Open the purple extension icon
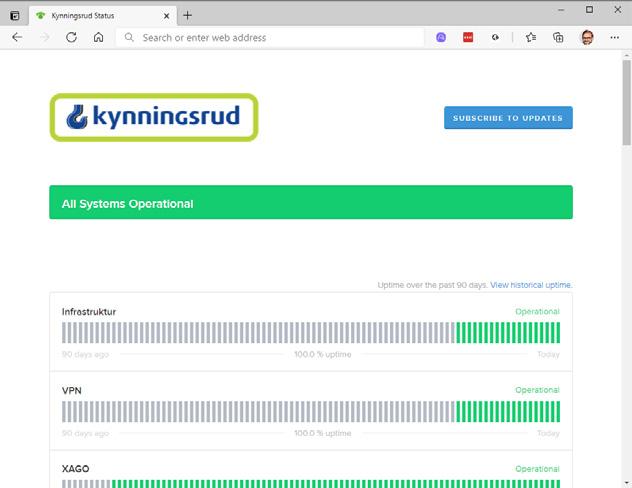632x488 pixels. [x=441, y=37]
